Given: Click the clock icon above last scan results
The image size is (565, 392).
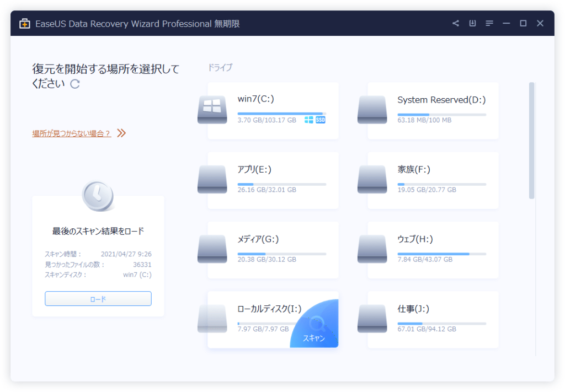Looking at the screenshot, I should pyautogui.click(x=98, y=196).
